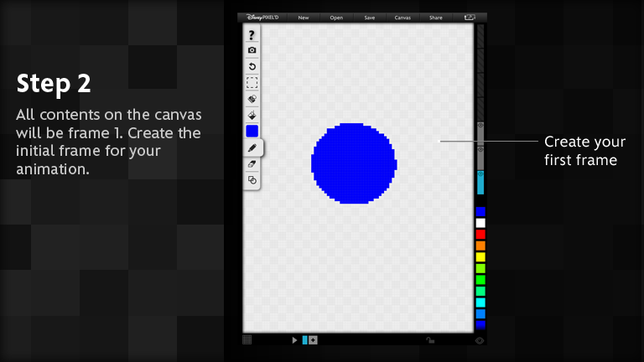
Task: Select the stamp tool above paint bucket
Action: pyautogui.click(x=252, y=99)
